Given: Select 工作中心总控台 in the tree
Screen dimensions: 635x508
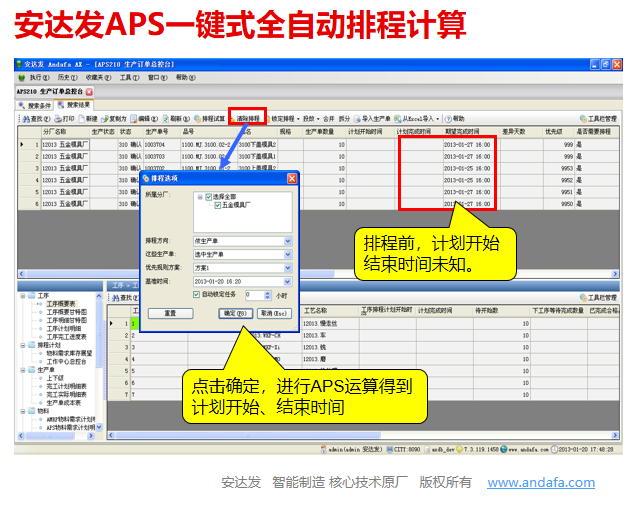Looking at the screenshot, I should coord(66,361).
